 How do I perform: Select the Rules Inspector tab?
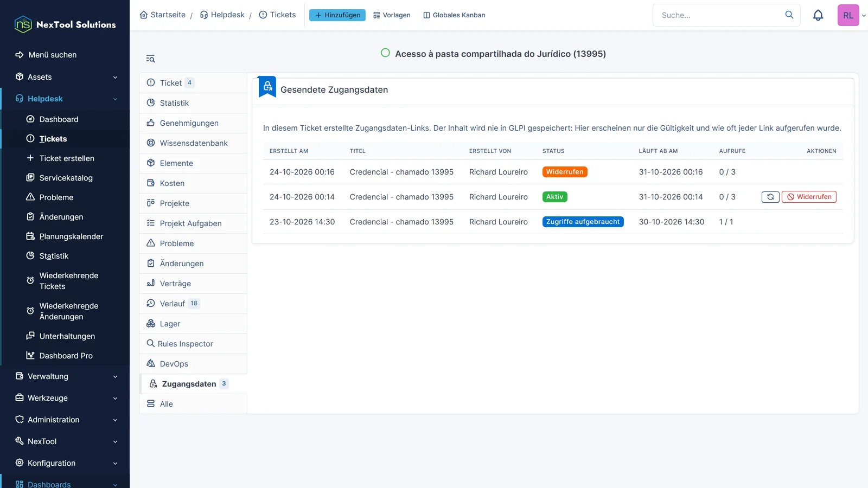tap(193, 344)
